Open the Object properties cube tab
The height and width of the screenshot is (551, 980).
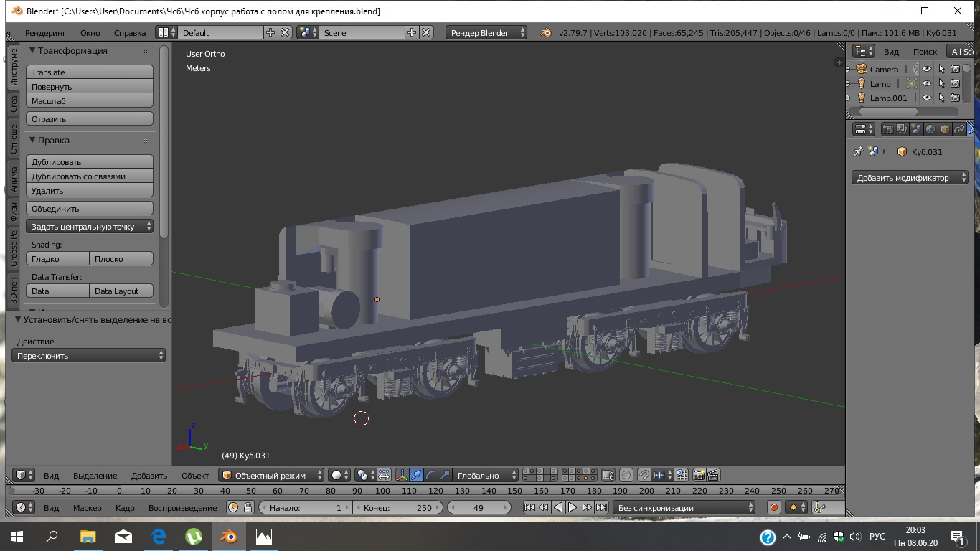pos(945,129)
